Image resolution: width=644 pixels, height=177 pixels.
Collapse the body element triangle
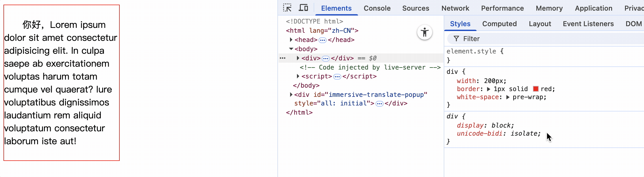click(x=291, y=49)
